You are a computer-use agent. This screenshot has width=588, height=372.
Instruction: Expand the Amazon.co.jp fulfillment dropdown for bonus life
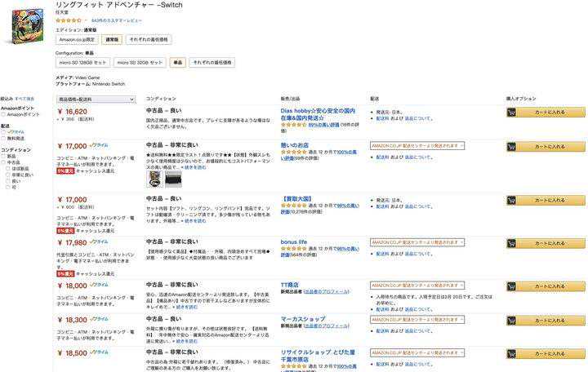(416, 242)
